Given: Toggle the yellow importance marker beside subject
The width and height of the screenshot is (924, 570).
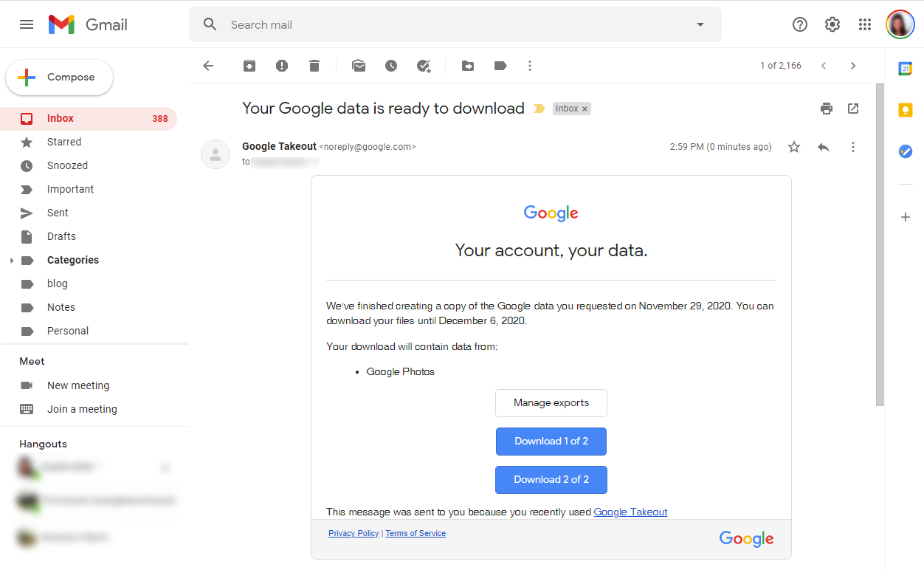Looking at the screenshot, I should (539, 109).
